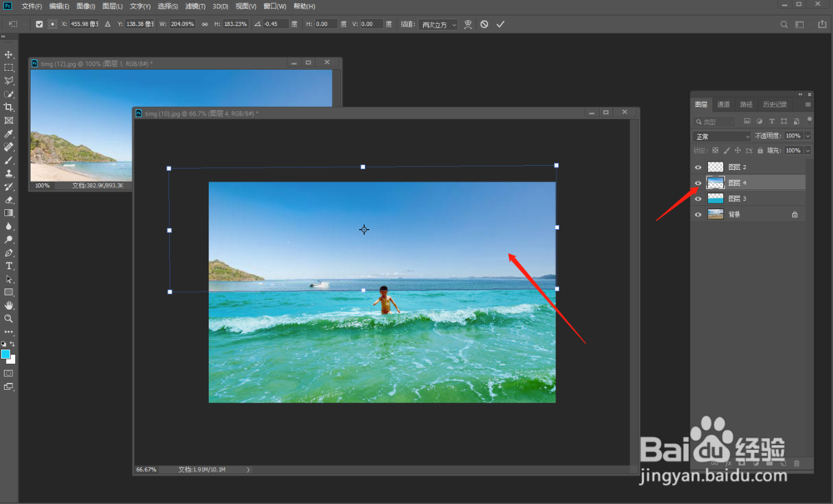This screenshot has width=833, height=504.
Task: Switch to the 通道 tab
Action: point(723,105)
